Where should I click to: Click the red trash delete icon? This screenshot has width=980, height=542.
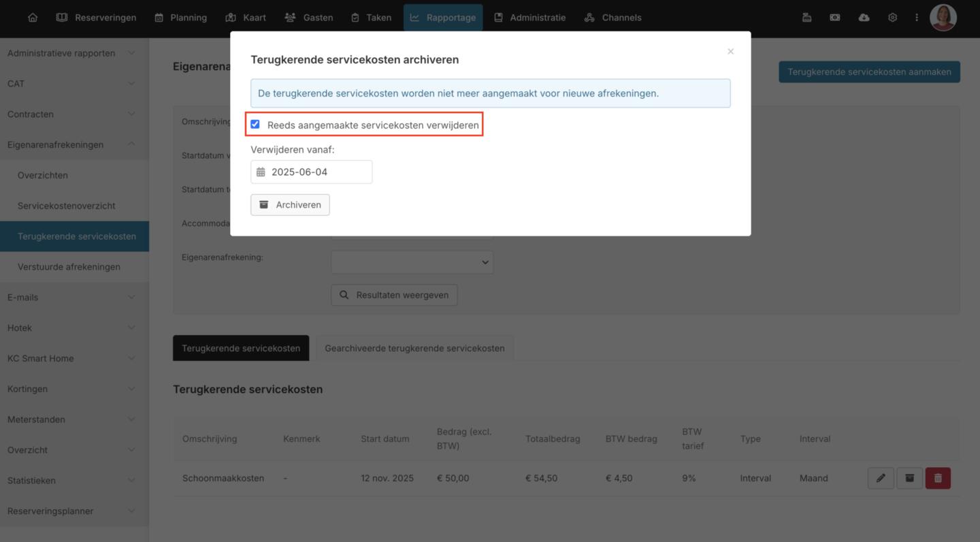coord(938,478)
